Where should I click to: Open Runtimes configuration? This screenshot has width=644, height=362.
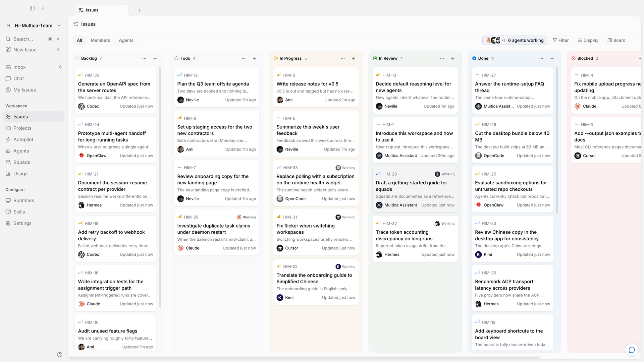[x=34, y=200]
